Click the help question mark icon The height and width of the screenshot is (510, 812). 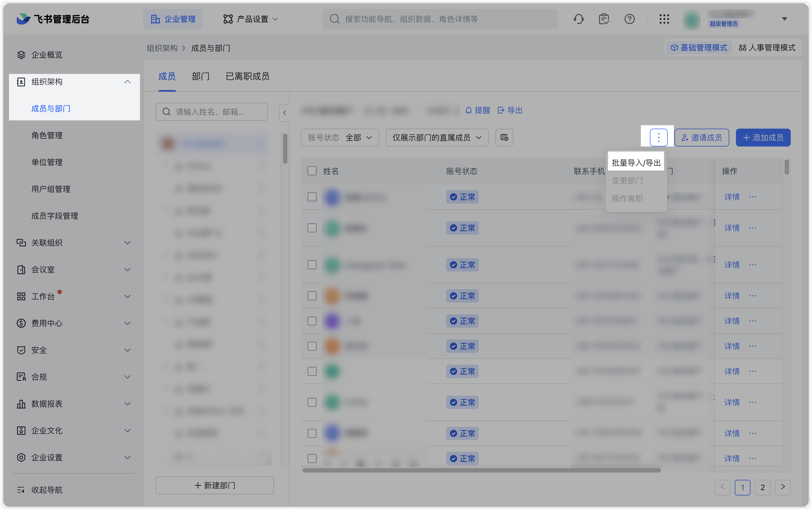click(629, 19)
